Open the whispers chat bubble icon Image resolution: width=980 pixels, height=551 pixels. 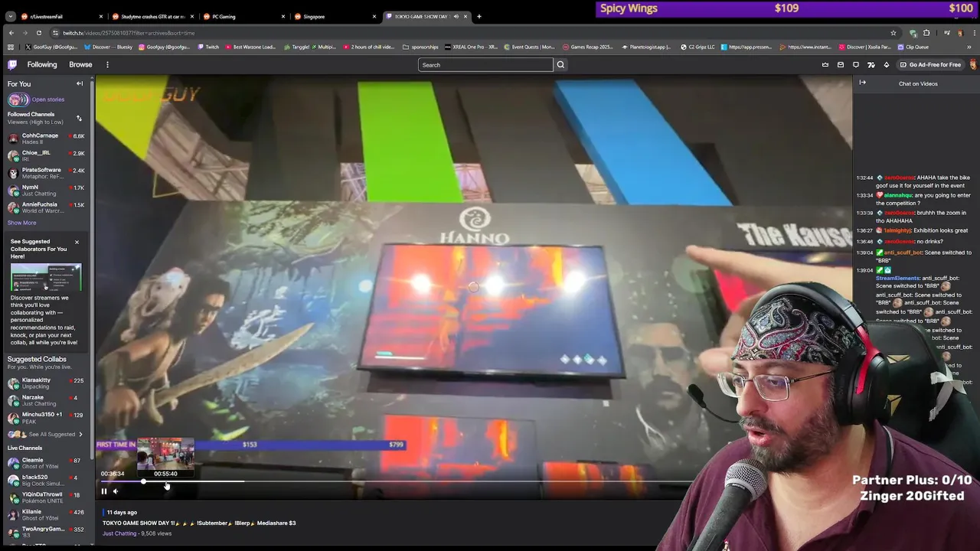tap(855, 65)
